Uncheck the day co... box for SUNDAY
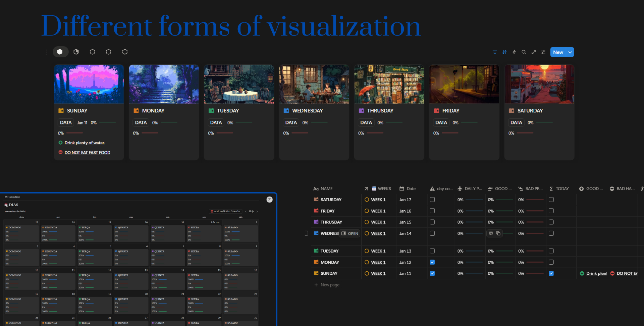 pyautogui.click(x=432, y=273)
